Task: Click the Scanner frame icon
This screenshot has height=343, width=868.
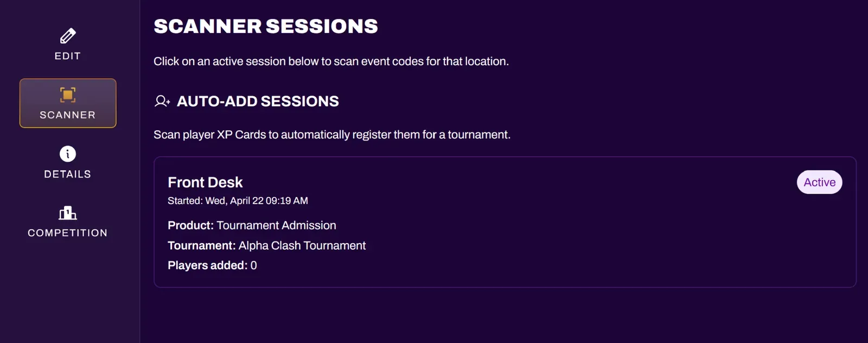Action: (x=68, y=95)
